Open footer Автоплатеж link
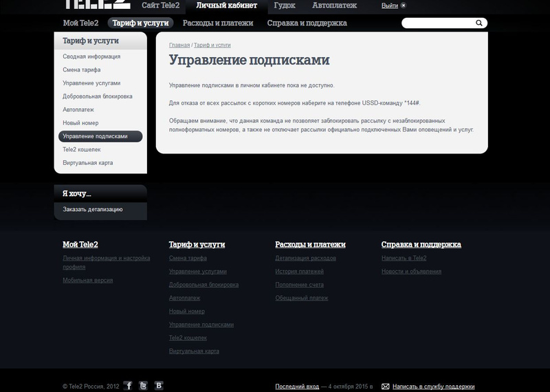 click(184, 298)
